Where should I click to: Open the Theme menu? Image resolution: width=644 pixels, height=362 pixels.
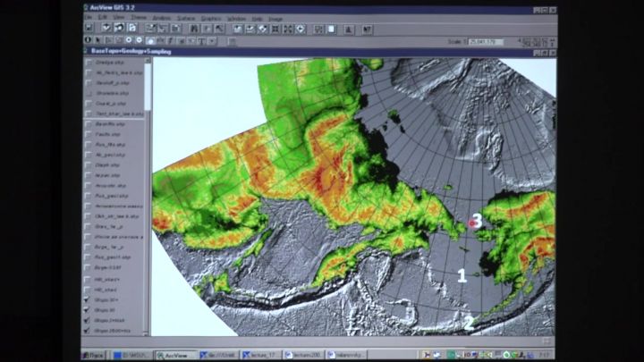(x=140, y=18)
